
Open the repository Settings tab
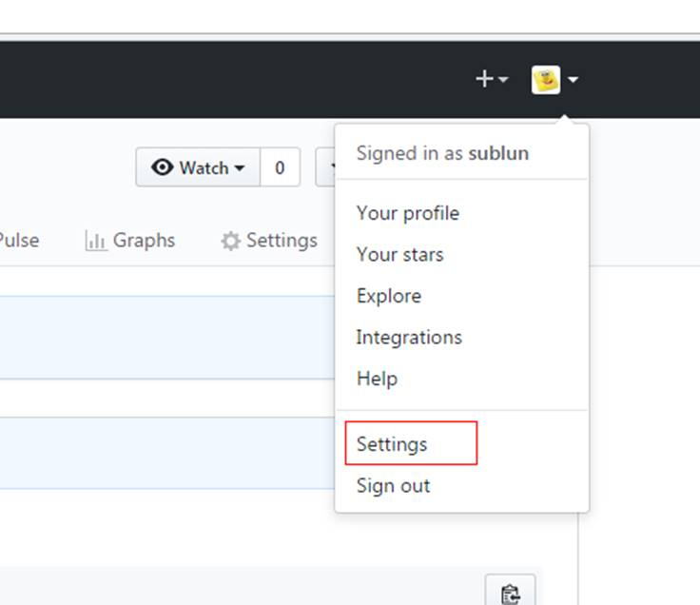(281, 240)
